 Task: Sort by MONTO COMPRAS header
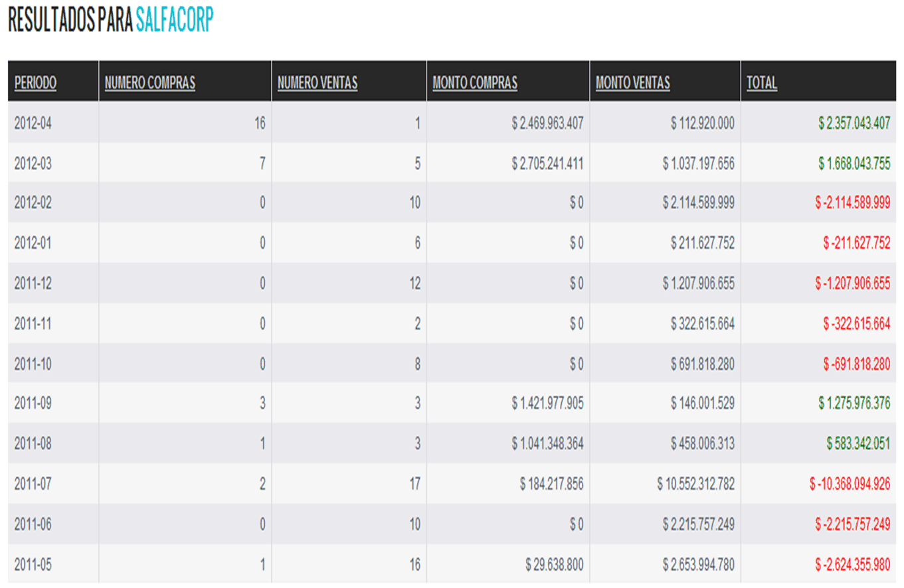point(474,83)
